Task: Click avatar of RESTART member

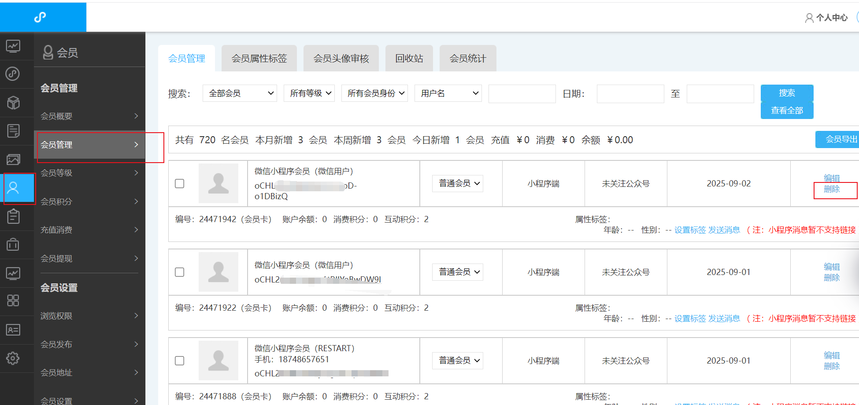Action: [219, 361]
